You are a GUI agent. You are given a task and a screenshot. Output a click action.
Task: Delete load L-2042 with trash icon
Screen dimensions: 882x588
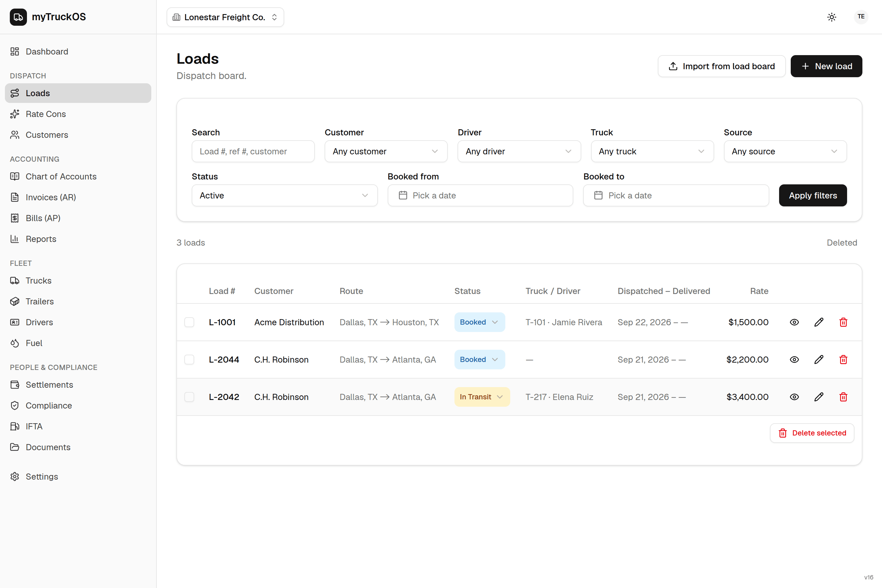pyautogui.click(x=843, y=397)
